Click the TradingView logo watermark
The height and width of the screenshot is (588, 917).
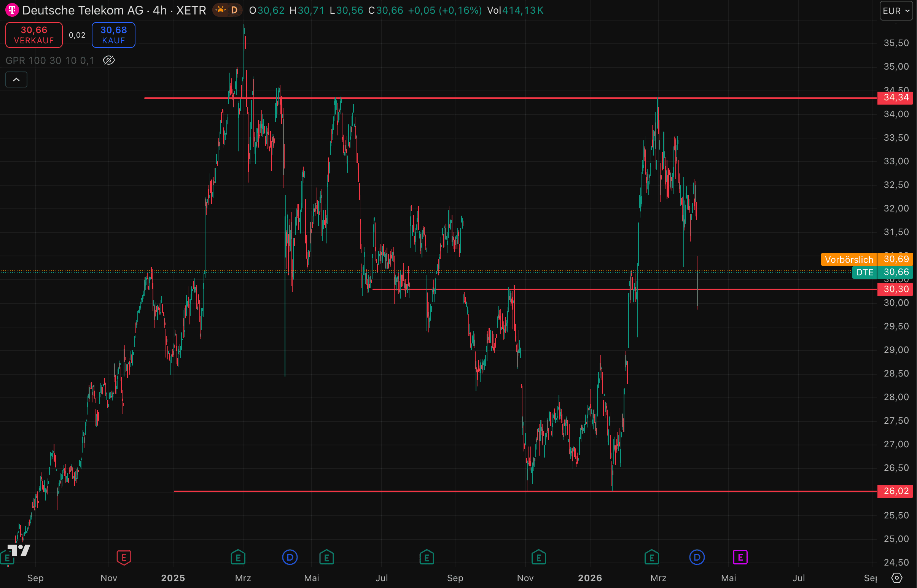(x=19, y=550)
